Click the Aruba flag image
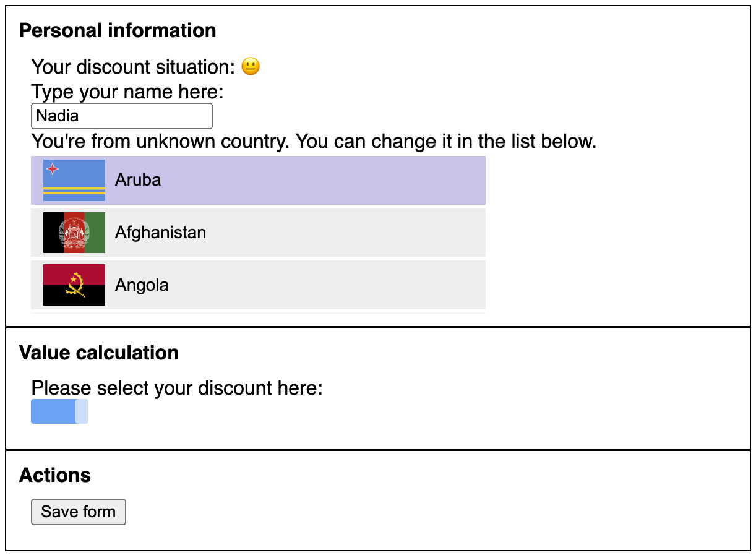 74,180
